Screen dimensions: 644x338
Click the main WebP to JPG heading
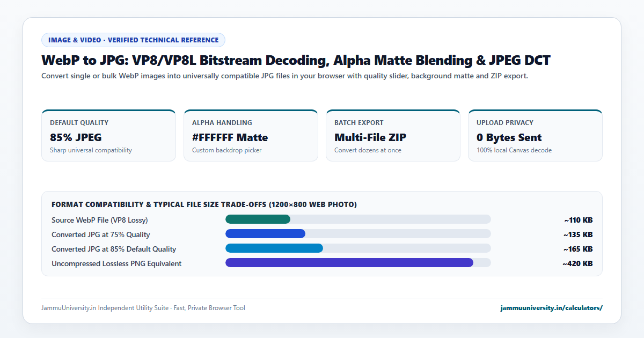[x=296, y=60]
